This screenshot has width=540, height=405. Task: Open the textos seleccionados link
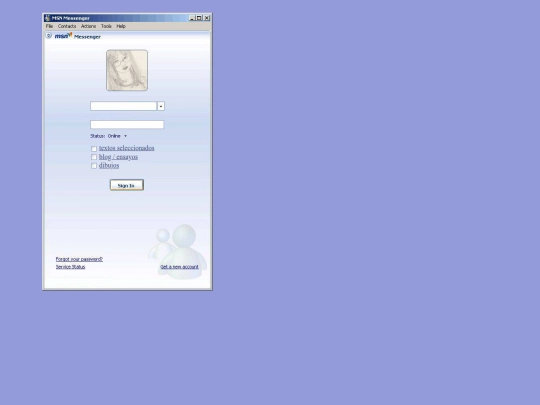coord(127,148)
